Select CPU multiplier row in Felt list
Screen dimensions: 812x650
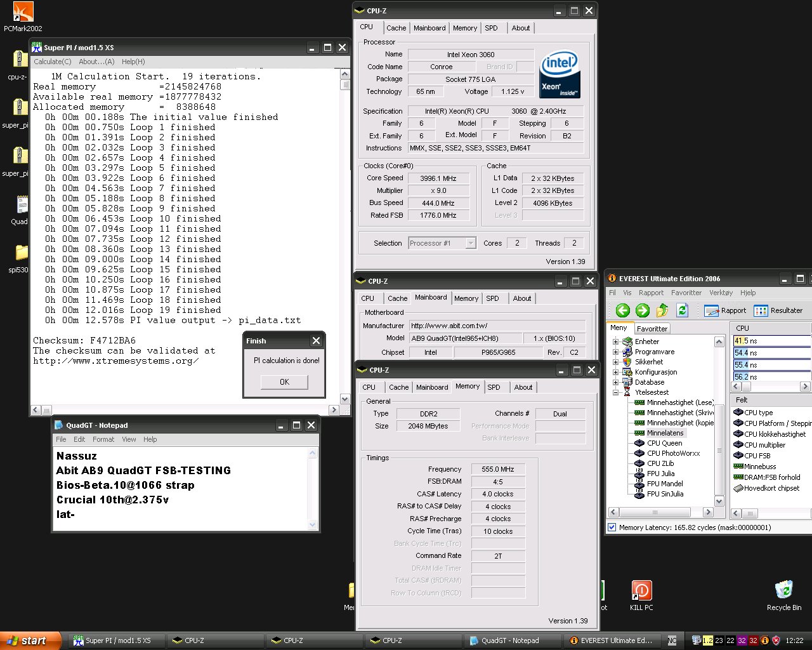(x=760, y=445)
